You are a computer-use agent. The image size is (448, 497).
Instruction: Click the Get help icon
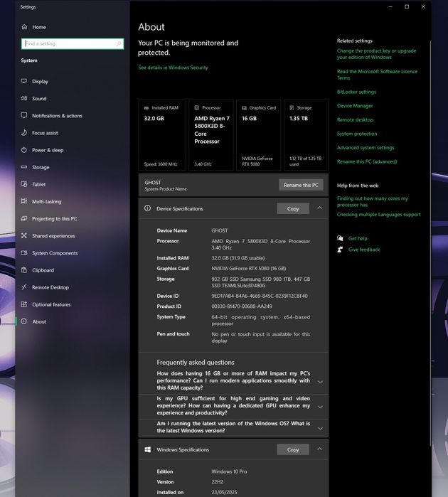[340, 238]
